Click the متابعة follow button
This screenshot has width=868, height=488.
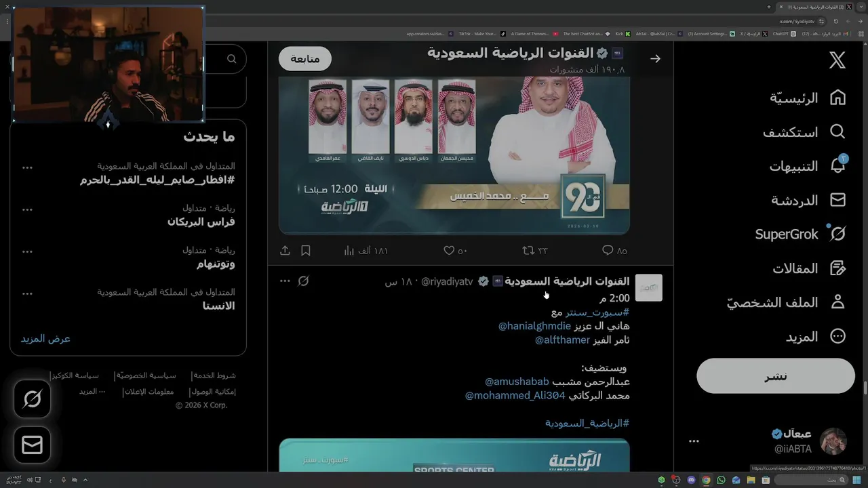point(305,59)
